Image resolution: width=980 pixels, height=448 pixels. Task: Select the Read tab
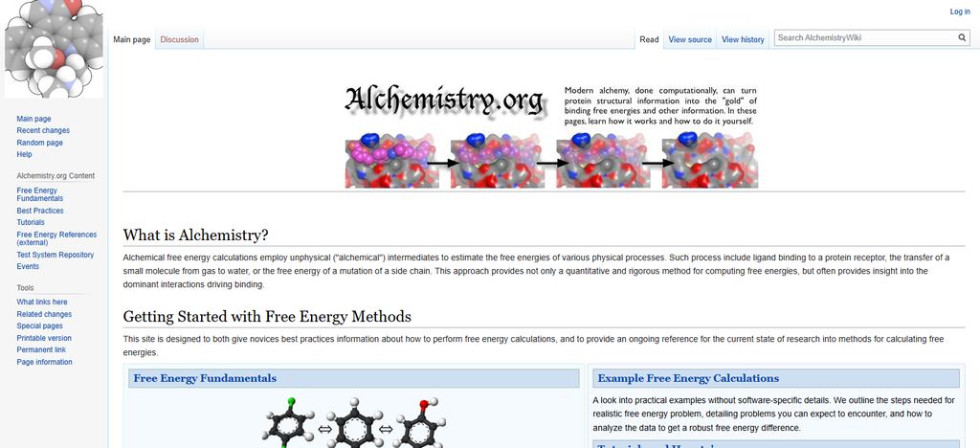point(650,39)
